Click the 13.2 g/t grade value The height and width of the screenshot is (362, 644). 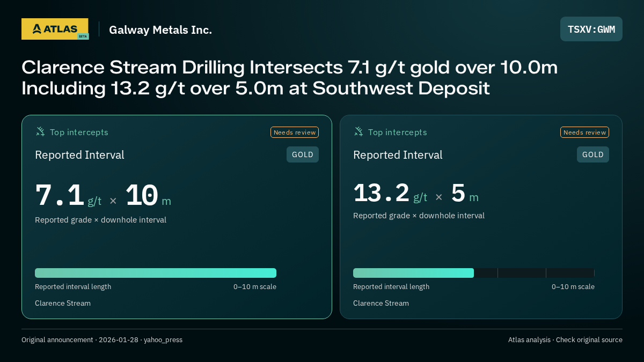[390, 194]
